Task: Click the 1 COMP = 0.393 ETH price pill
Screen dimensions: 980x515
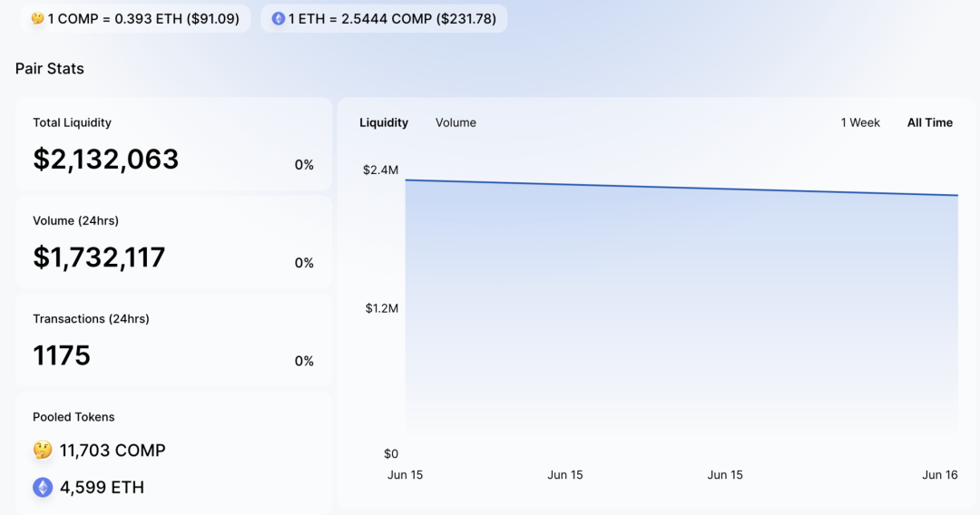Action: point(135,19)
